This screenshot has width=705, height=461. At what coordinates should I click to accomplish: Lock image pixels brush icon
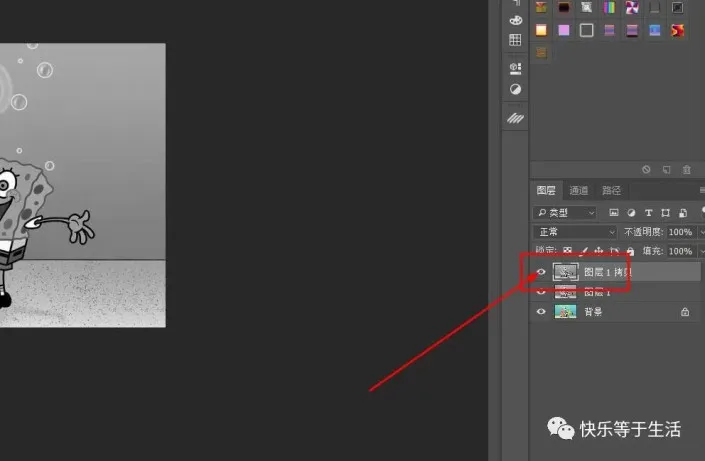tap(584, 251)
